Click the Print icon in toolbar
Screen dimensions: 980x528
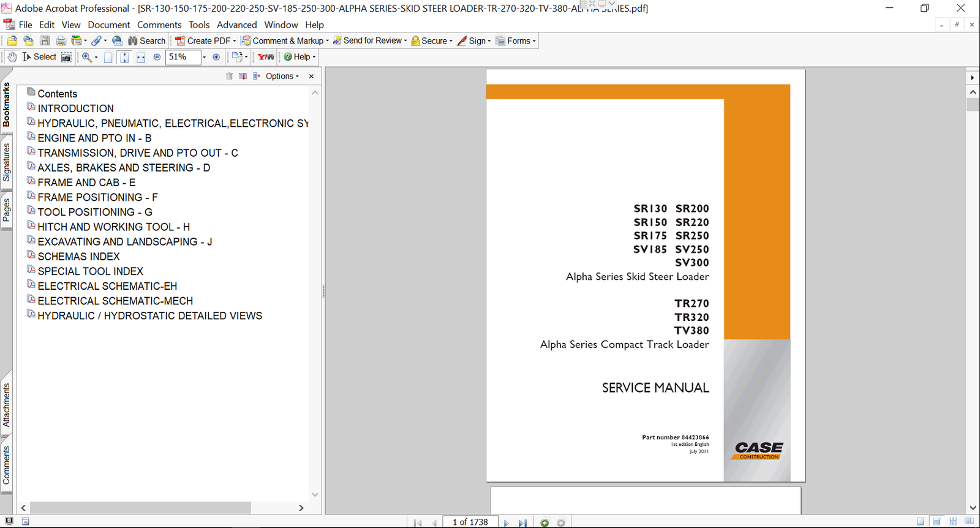click(61, 41)
